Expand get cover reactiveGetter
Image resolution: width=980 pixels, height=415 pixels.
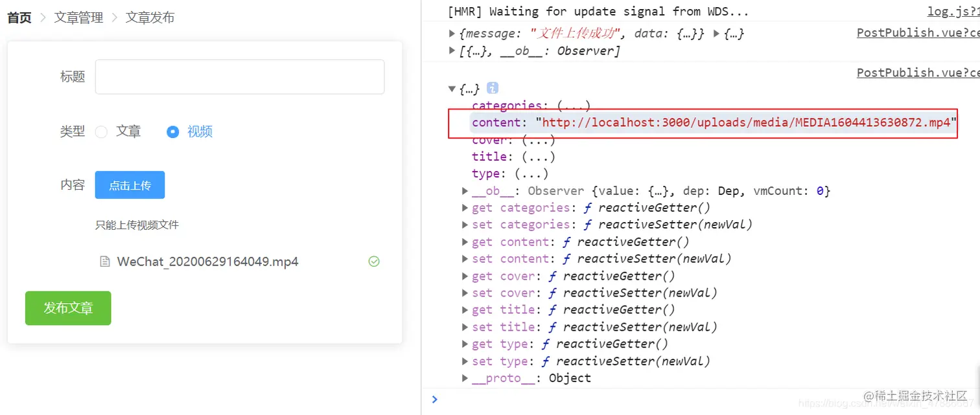pyautogui.click(x=465, y=276)
